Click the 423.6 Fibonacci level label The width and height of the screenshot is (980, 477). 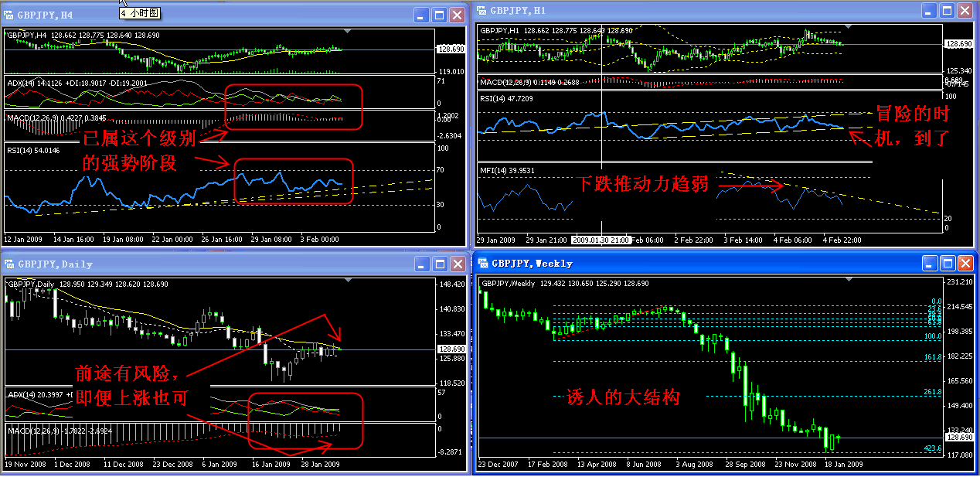pyautogui.click(x=933, y=448)
